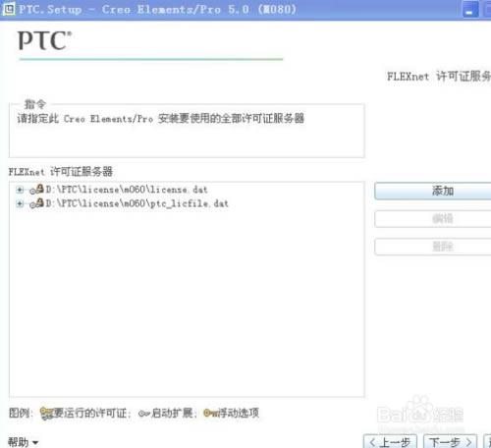Click the disabled 编辑 (Edit) button
Image resolution: width=491 pixels, height=448 pixels.
(433, 219)
